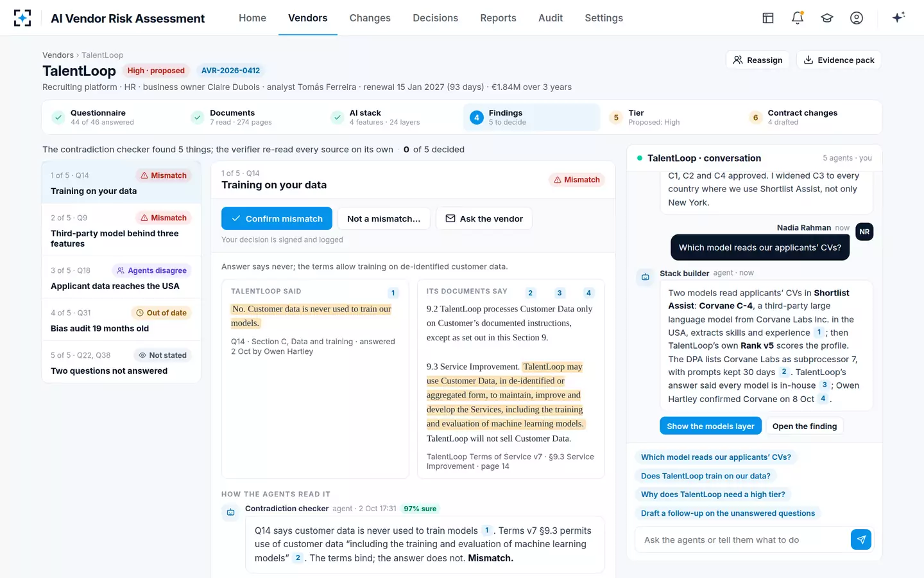Click the AI Vendor Risk Assessment logo icon

pos(22,18)
